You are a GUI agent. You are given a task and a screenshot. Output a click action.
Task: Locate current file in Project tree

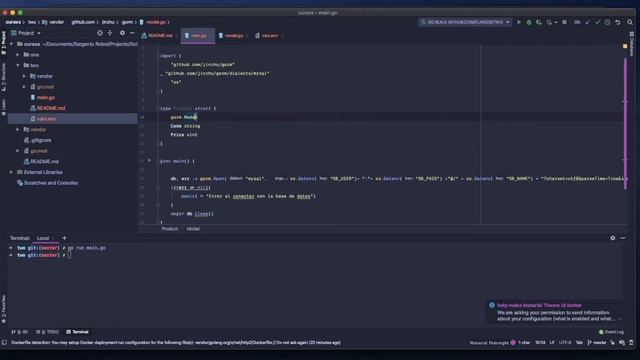point(100,33)
